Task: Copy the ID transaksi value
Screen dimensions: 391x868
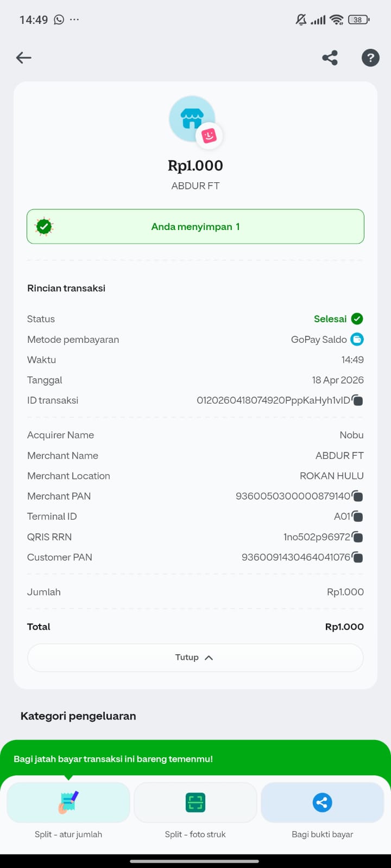Action: [x=357, y=400]
